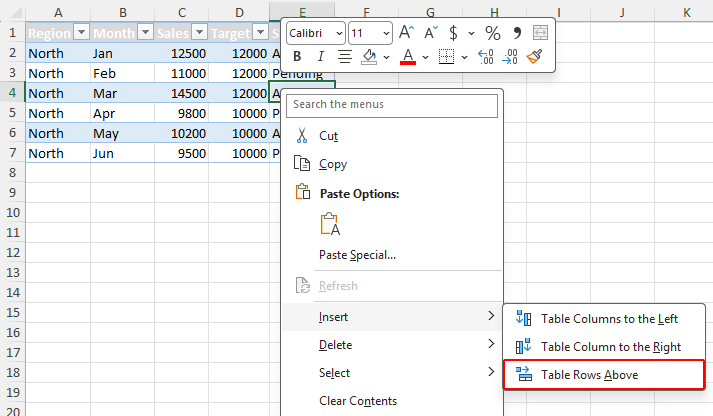This screenshot has width=713, height=416.
Task: Select column K header
Action: pos(687,13)
